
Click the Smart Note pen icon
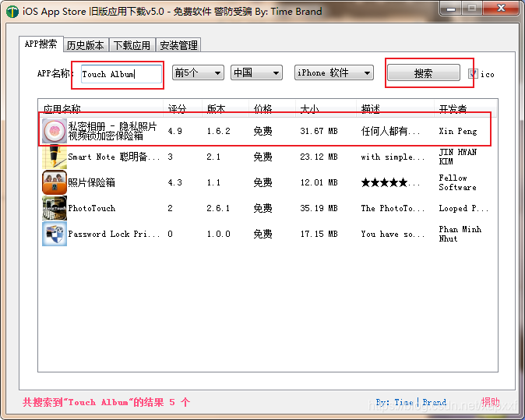pyautogui.click(x=55, y=157)
